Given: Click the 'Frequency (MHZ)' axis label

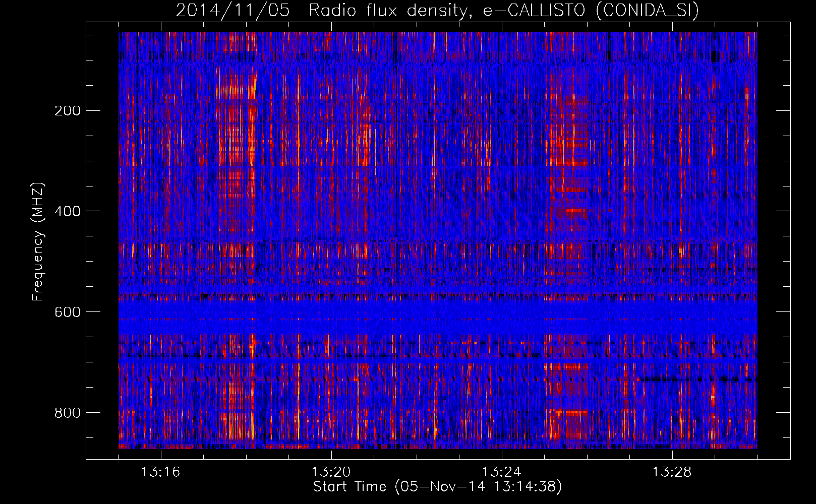Looking at the screenshot, I should pyautogui.click(x=38, y=241).
